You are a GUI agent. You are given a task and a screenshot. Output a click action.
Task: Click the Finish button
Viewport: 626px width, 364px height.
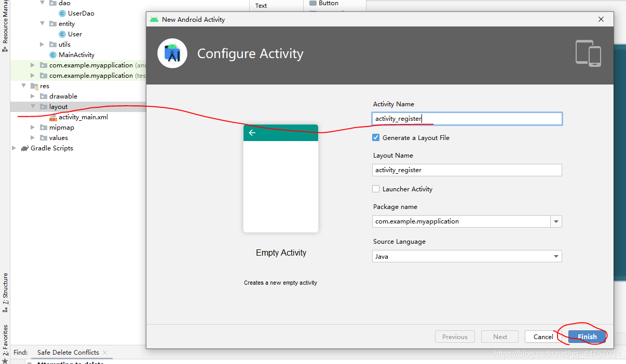click(586, 337)
